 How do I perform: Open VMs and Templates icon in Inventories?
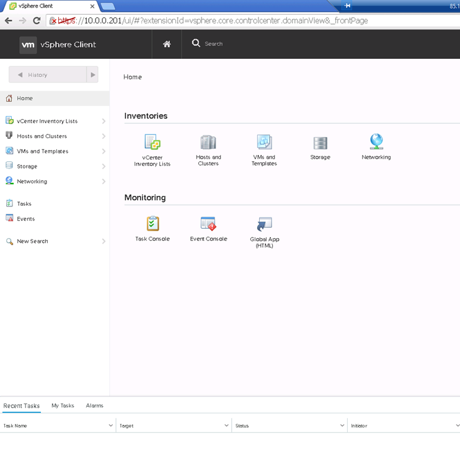(264, 142)
